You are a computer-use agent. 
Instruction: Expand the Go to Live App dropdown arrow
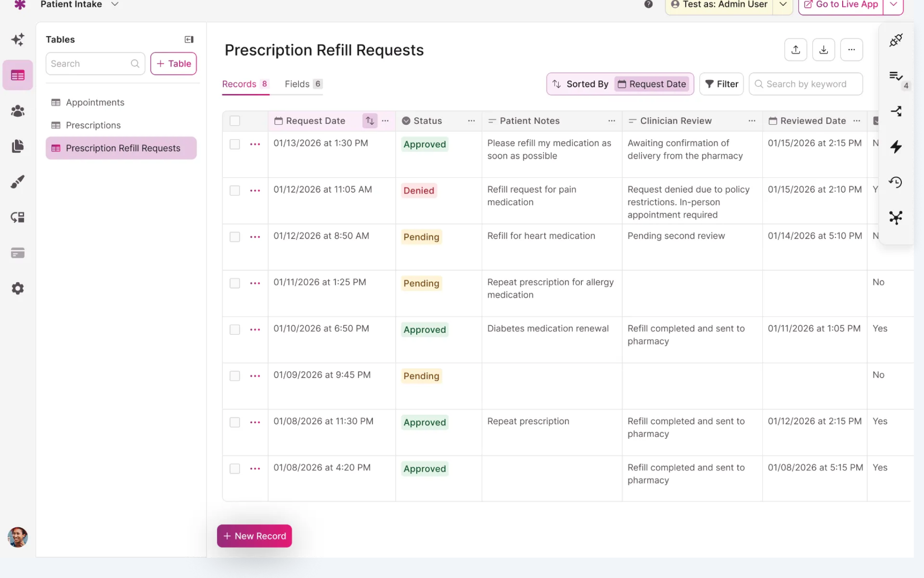pos(893,5)
